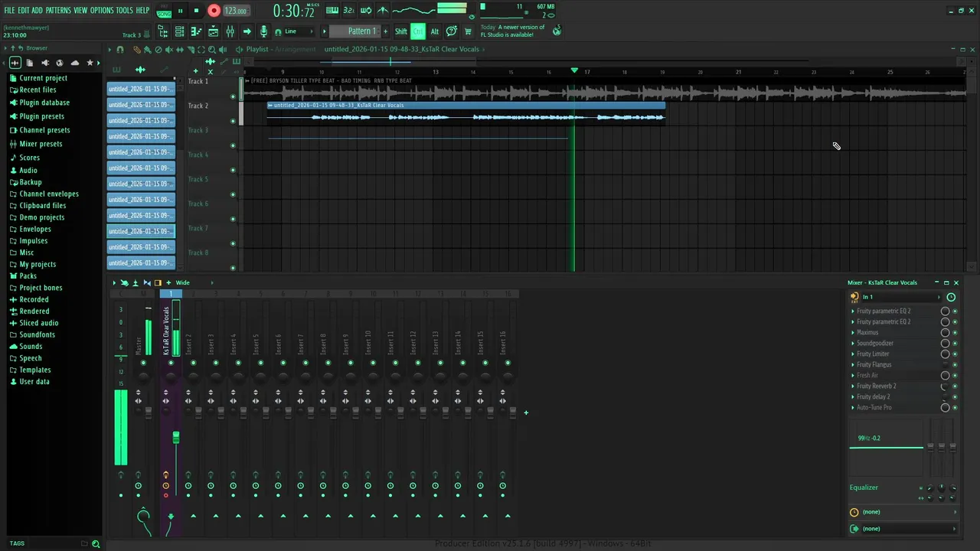
Task: Expand Maximus effect slot arrow
Action: coord(853,333)
